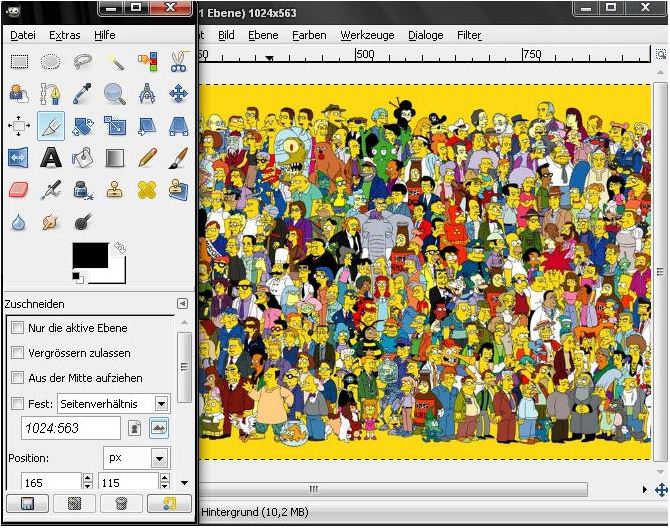
Task: Set portrait orientation for aspect ratio
Action: tap(135, 428)
